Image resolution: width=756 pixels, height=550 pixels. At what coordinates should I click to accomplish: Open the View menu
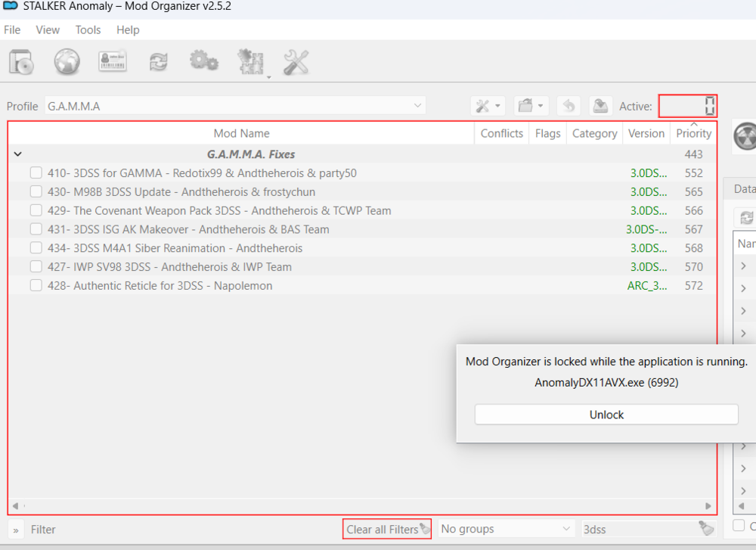point(47,30)
